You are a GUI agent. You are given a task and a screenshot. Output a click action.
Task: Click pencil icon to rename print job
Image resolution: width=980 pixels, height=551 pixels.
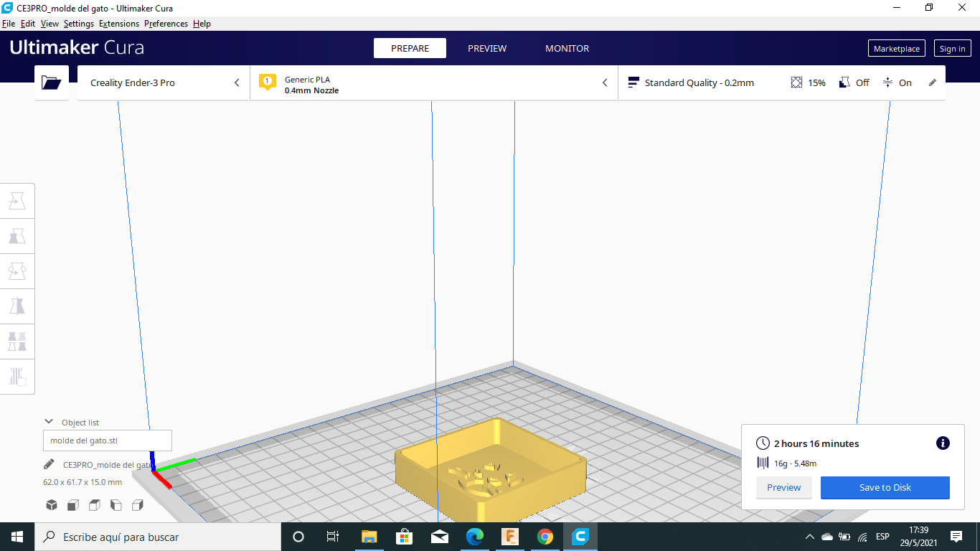point(49,464)
